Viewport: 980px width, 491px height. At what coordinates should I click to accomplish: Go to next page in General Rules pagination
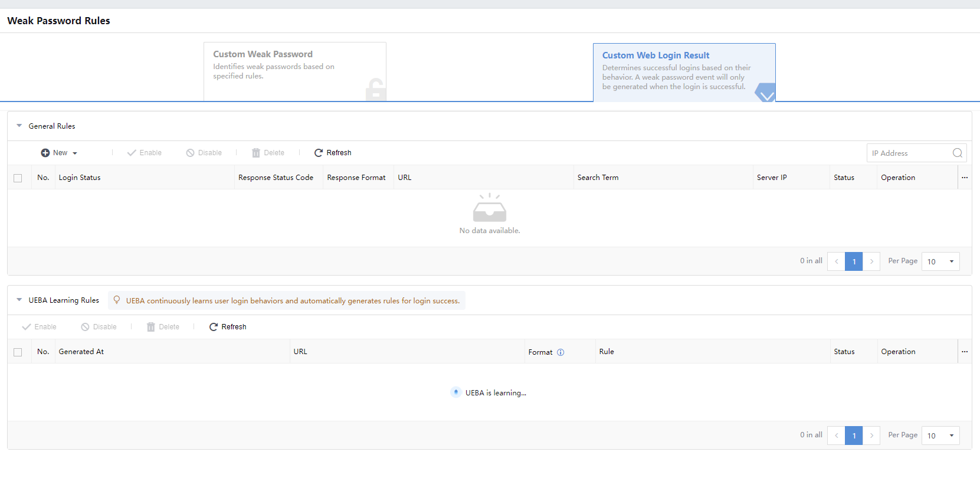pyautogui.click(x=871, y=261)
